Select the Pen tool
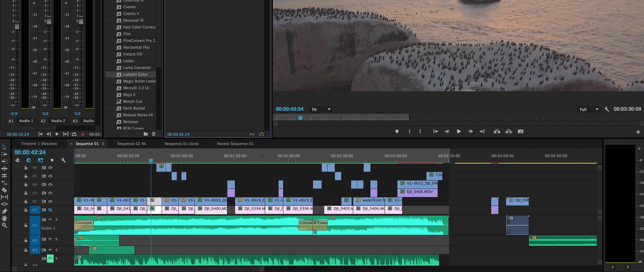 pyautogui.click(x=4, y=211)
